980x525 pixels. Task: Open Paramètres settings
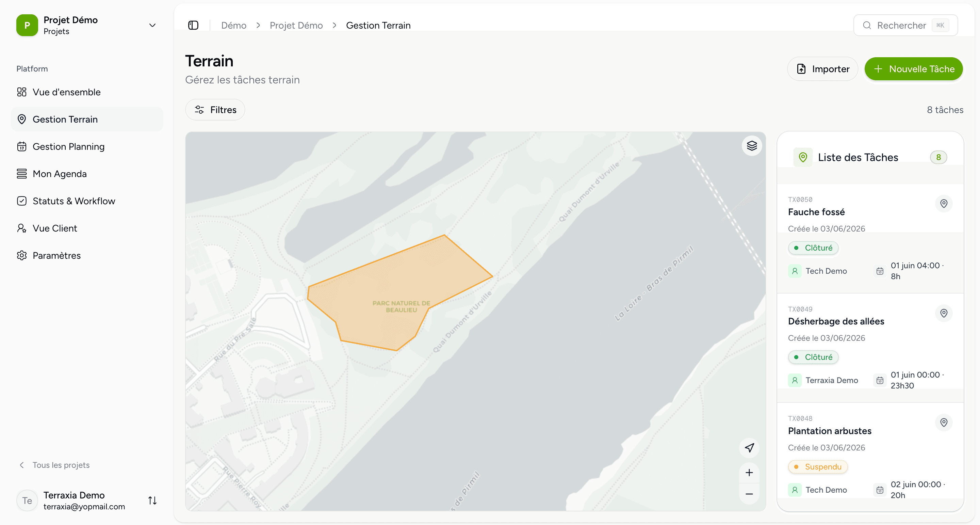pyautogui.click(x=87, y=255)
